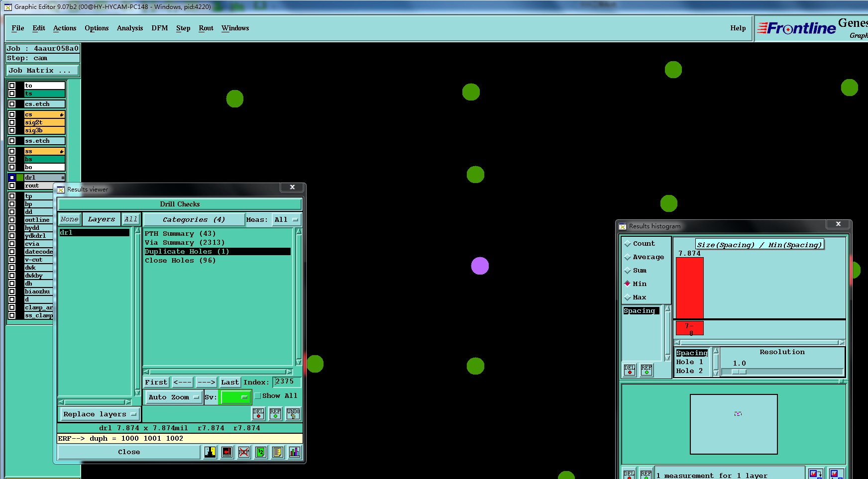The height and width of the screenshot is (479, 868).
Task: Click the last histogram icon at bottom right
Action: (836, 474)
